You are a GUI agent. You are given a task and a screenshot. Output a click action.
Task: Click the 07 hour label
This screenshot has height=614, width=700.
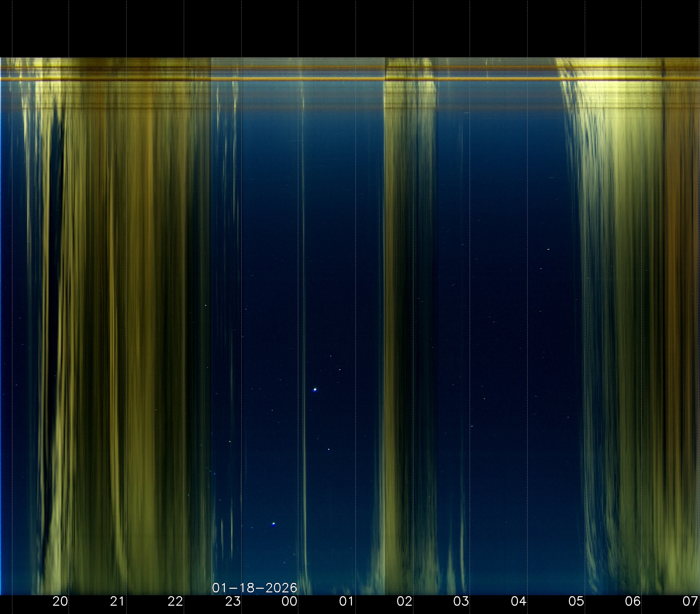(x=690, y=601)
